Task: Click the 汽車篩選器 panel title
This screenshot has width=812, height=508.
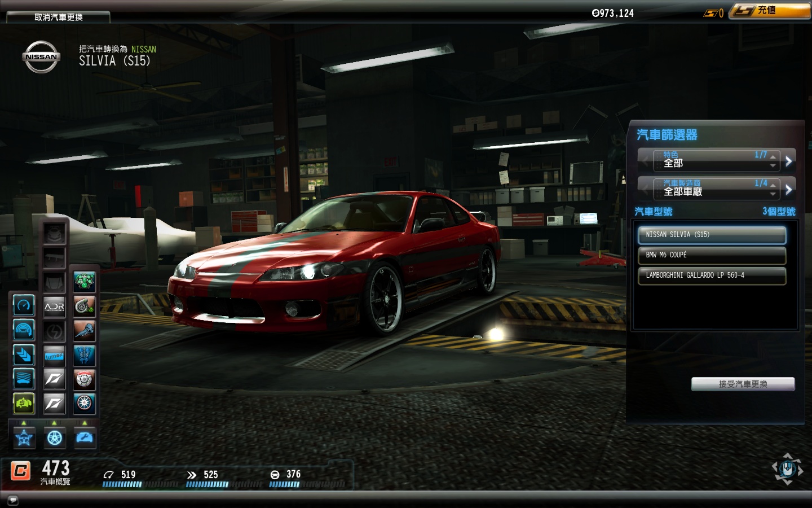Action: pyautogui.click(x=667, y=135)
